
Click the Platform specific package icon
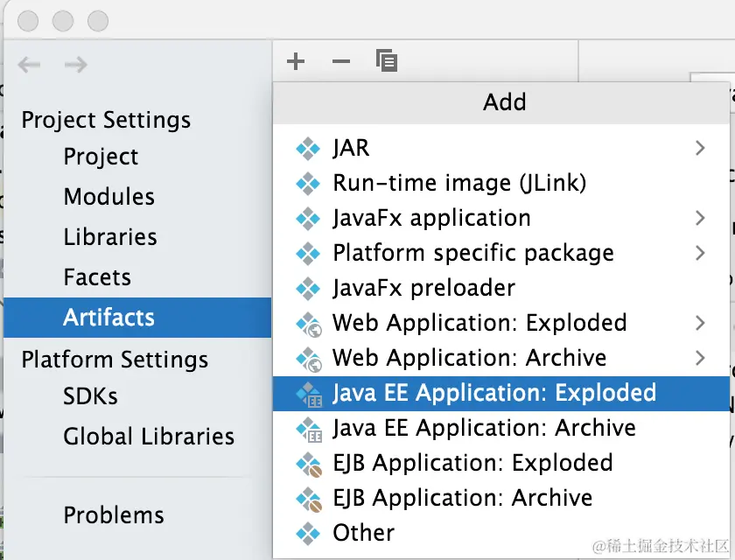coord(308,254)
